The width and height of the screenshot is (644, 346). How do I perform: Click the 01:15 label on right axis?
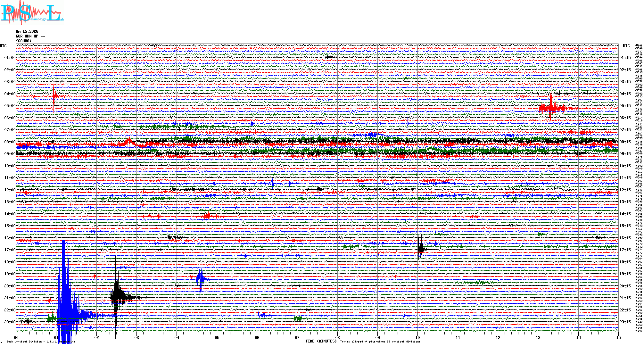point(625,58)
